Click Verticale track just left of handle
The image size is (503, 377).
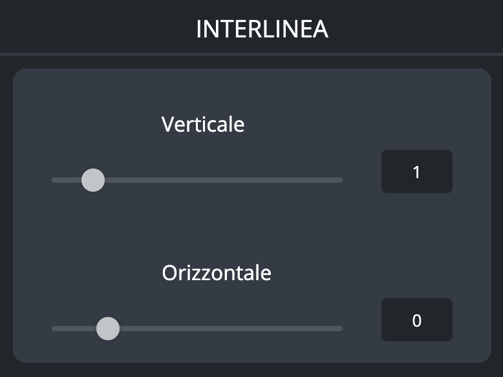(74, 180)
